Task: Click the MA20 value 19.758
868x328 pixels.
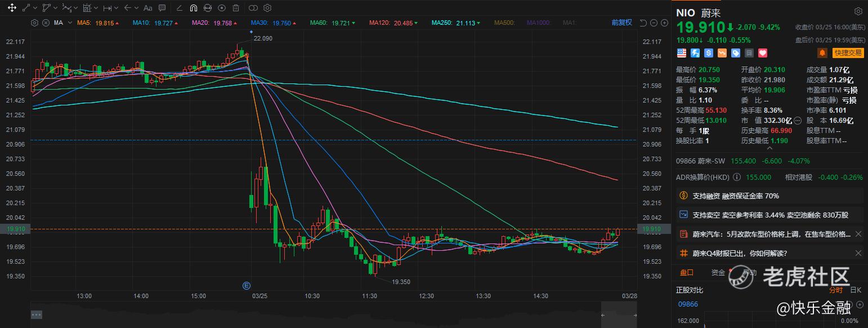Action: pos(222,23)
